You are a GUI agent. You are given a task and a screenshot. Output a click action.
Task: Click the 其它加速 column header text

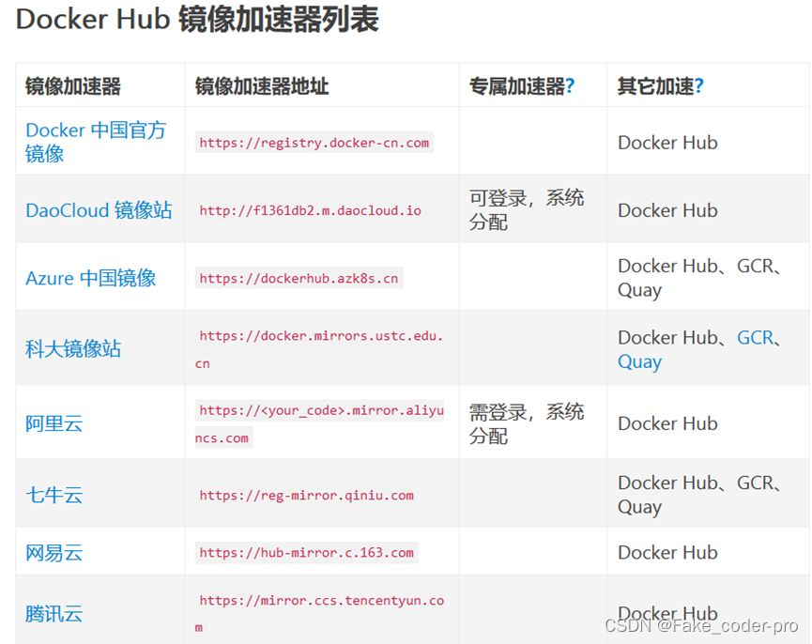[x=655, y=86]
